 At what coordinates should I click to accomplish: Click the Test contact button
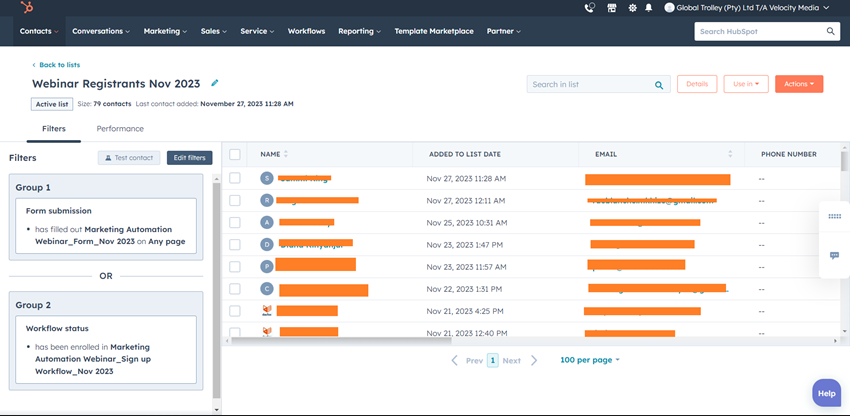pos(129,158)
